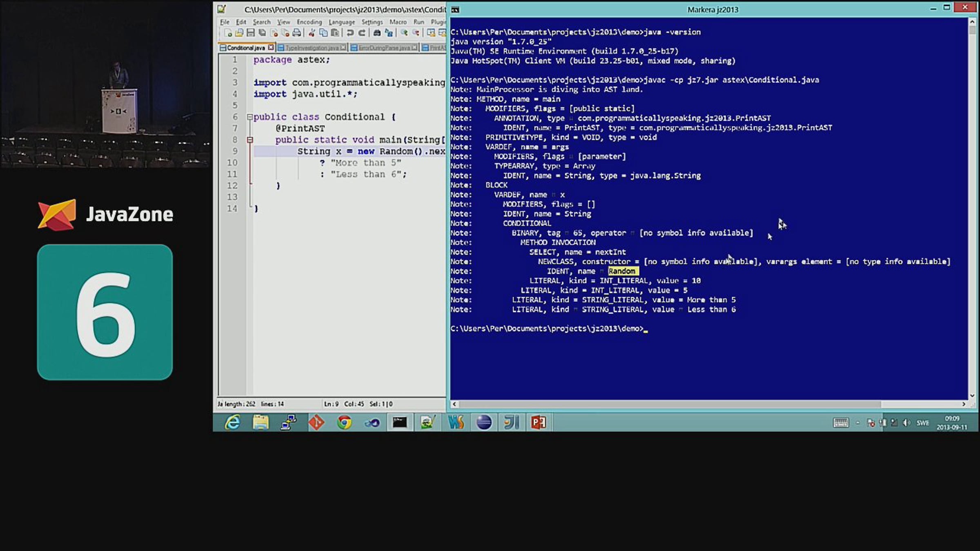Open Eclipse from the taskbar
Image resolution: width=980 pixels, height=551 pixels.
tap(483, 422)
